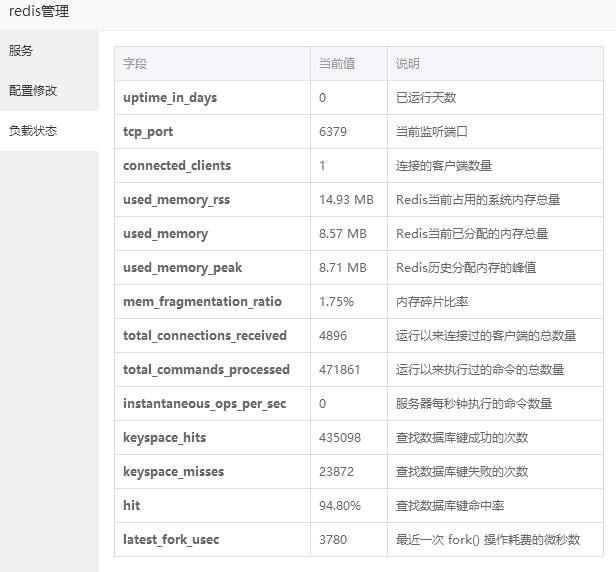
Task: Click the Redis当前已分配的内存总量 description
Action: click(472, 234)
